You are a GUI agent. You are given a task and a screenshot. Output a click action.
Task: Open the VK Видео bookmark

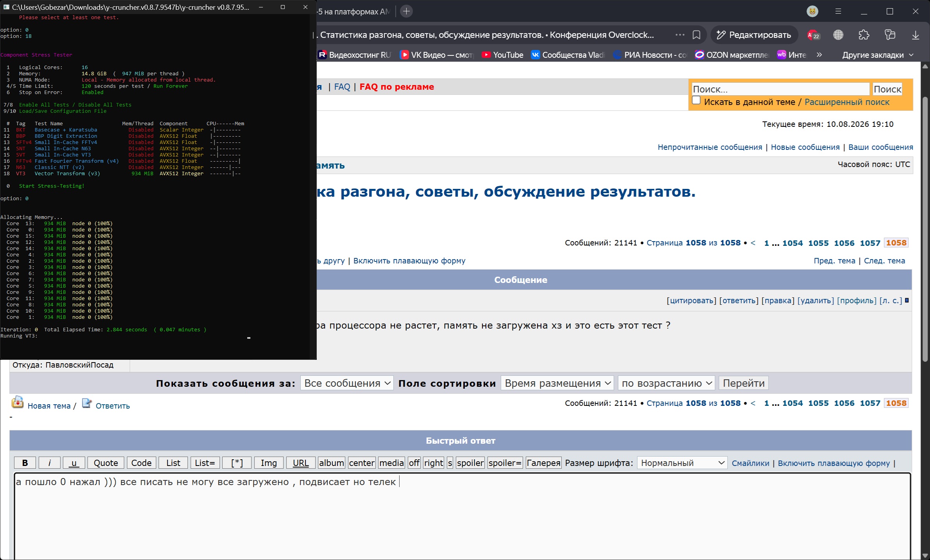click(x=437, y=55)
